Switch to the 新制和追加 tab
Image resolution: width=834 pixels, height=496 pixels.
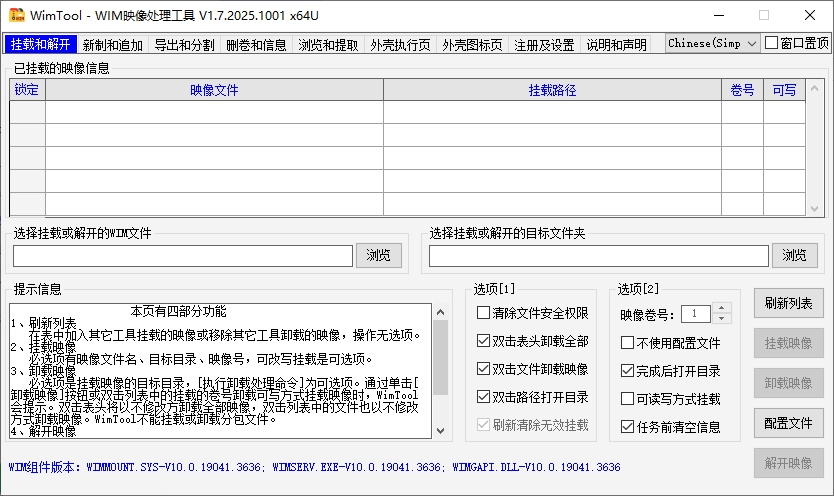[113, 45]
